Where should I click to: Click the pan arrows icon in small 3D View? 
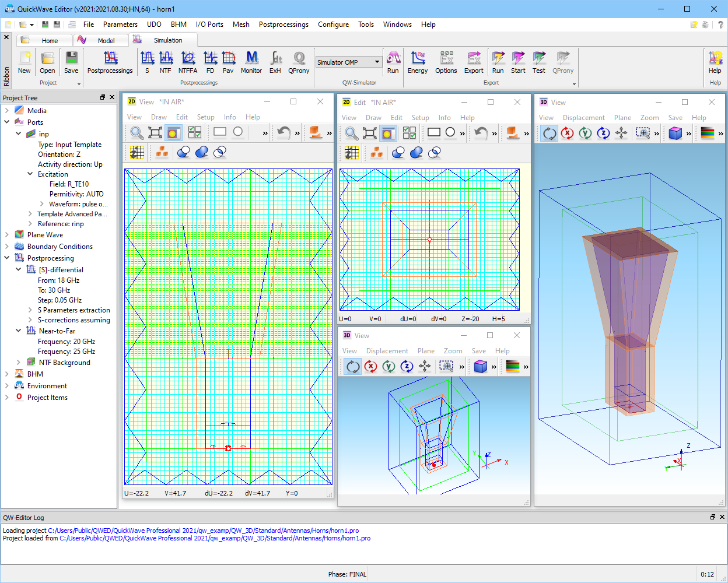tap(425, 366)
